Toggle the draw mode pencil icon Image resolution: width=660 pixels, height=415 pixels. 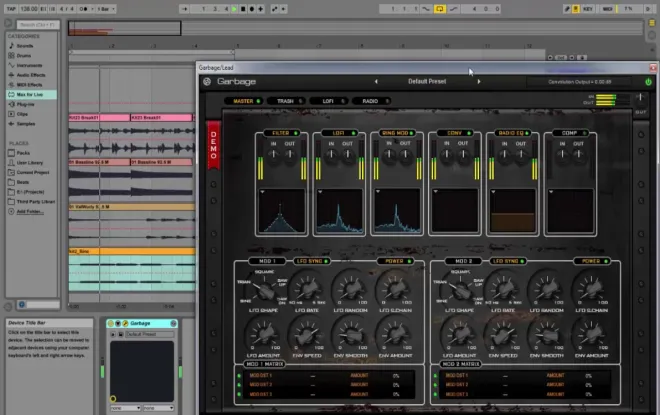coord(567,9)
